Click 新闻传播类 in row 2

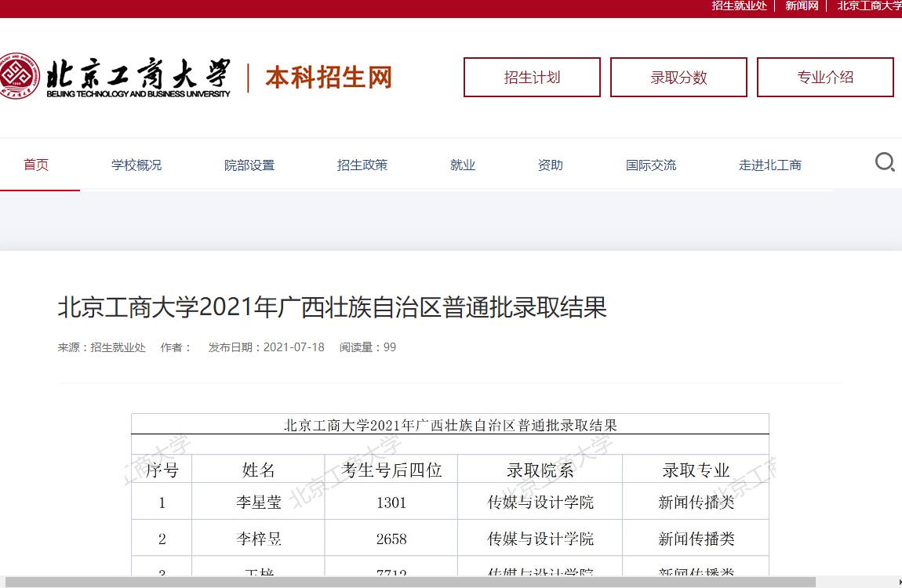click(x=696, y=539)
